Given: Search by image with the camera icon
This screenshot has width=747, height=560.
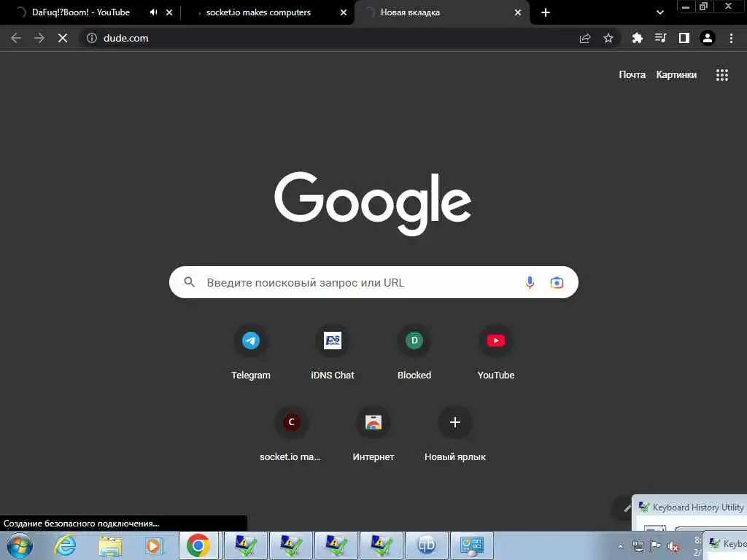Looking at the screenshot, I should [x=557, y=282].
